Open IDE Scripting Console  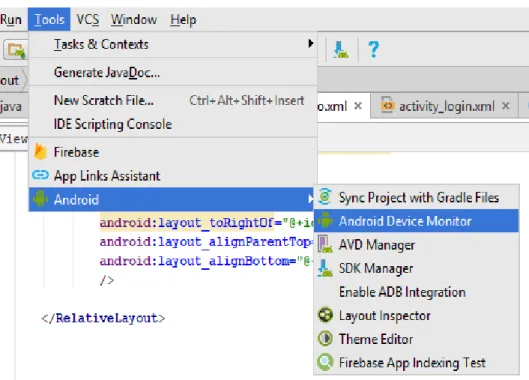click(x=173, y=124)
